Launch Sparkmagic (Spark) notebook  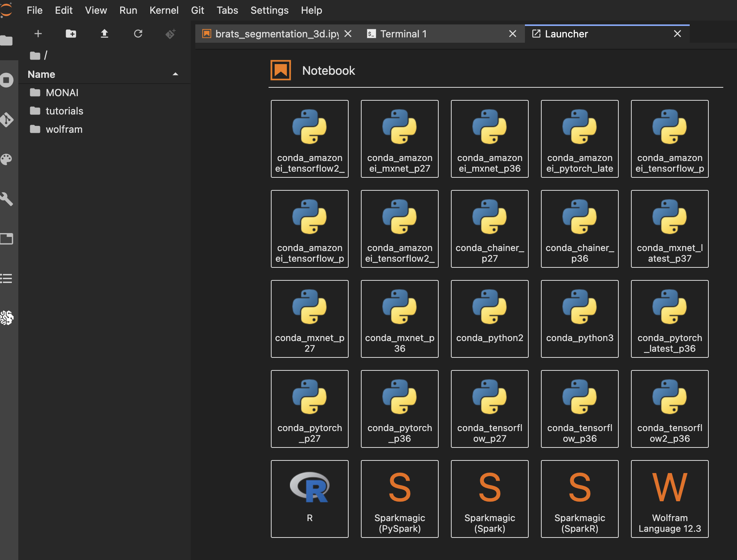(x=489, y=499)
